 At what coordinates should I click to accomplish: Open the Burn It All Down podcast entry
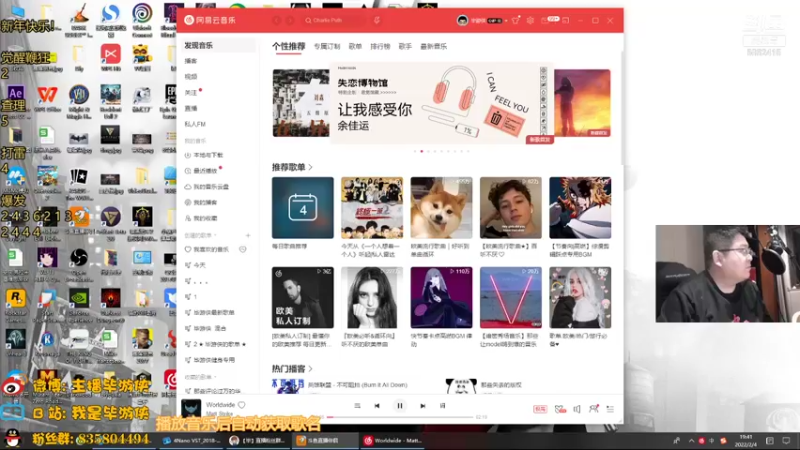[x=357, y=386]
